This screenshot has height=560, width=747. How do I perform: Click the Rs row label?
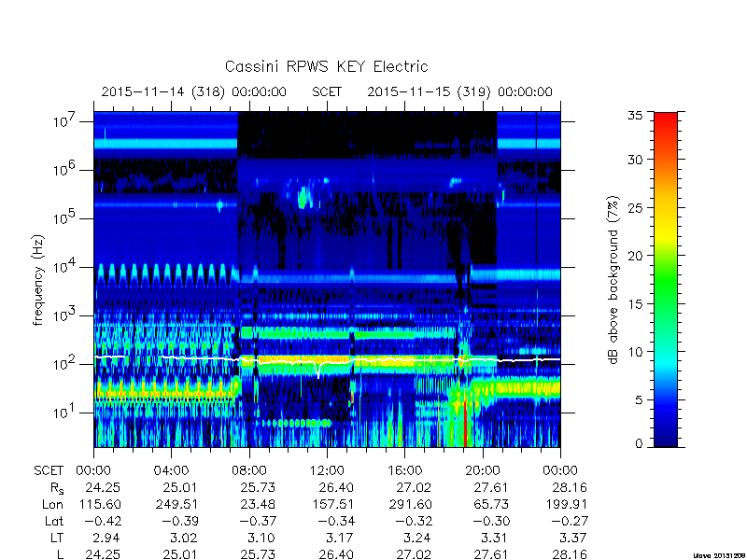[57, 488]
